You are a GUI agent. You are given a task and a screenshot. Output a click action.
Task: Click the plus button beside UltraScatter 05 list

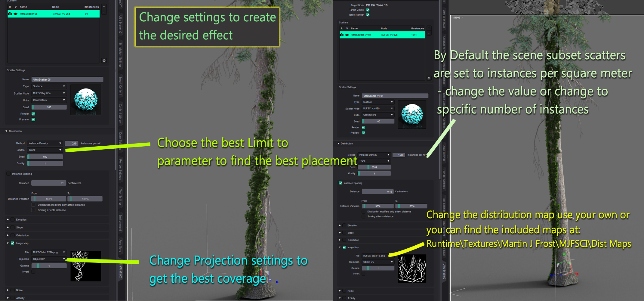click(x=104, y=7)
